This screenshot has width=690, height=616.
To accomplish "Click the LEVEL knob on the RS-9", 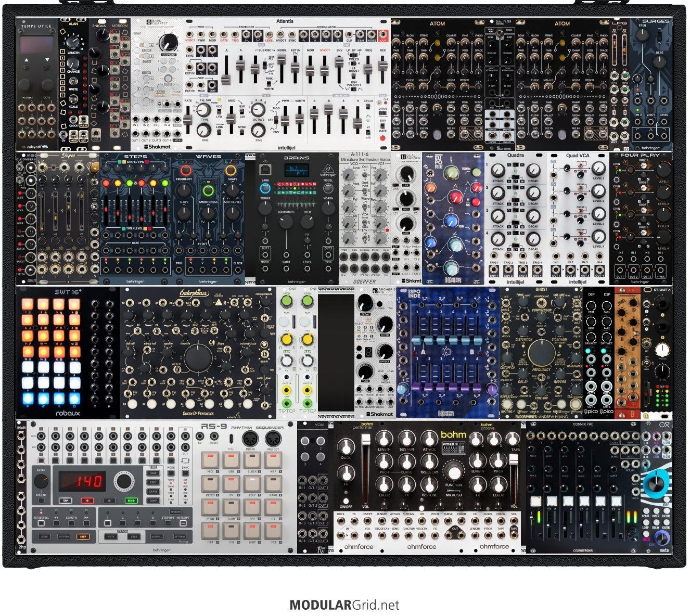I will point(41,480).
